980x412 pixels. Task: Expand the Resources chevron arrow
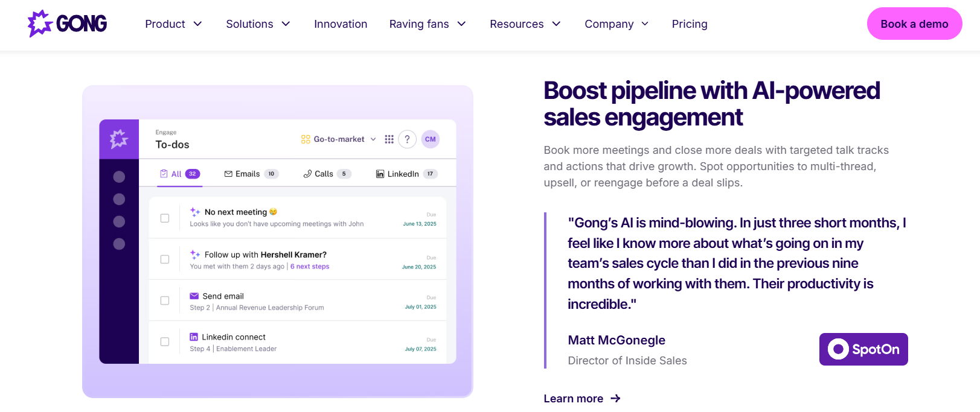pyautogui.click(x=557, y=24)
